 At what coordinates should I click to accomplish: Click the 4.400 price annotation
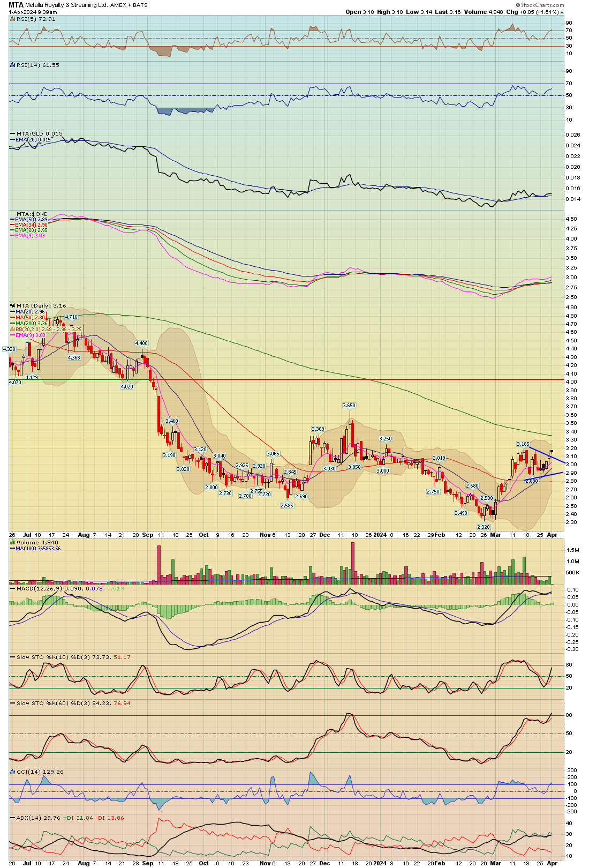pos(141,343)
